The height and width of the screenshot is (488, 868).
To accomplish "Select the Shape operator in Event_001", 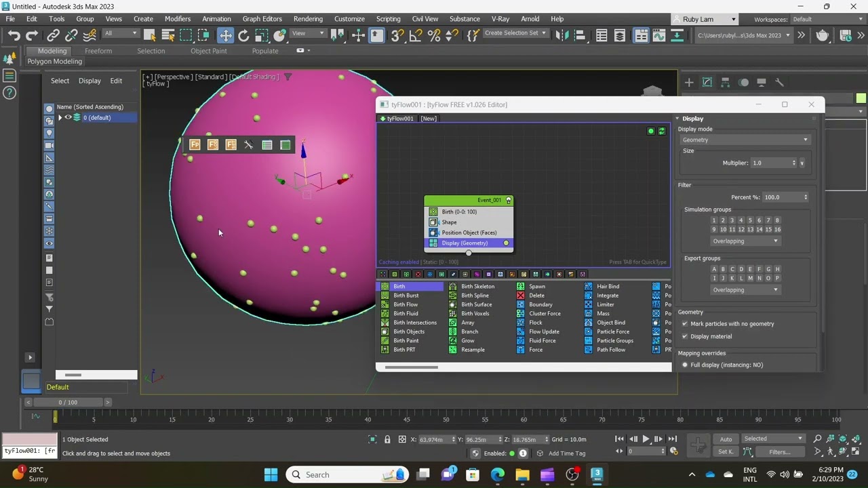I will 469,222.
